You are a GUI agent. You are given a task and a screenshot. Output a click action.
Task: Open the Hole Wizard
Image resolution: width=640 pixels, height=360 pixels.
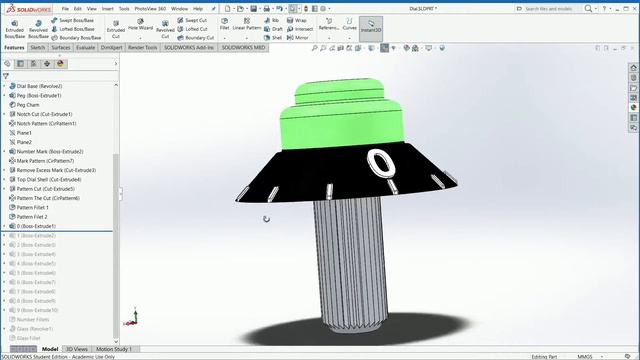tap(140, 25)
